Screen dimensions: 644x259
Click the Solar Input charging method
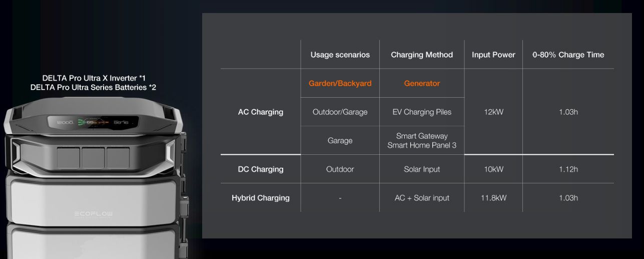coord(422,169)
